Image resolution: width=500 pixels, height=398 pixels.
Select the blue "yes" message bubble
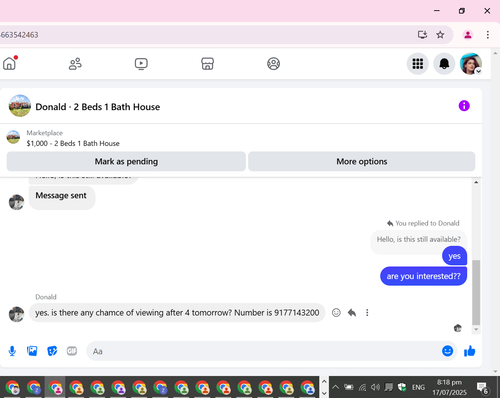[454, 256]
